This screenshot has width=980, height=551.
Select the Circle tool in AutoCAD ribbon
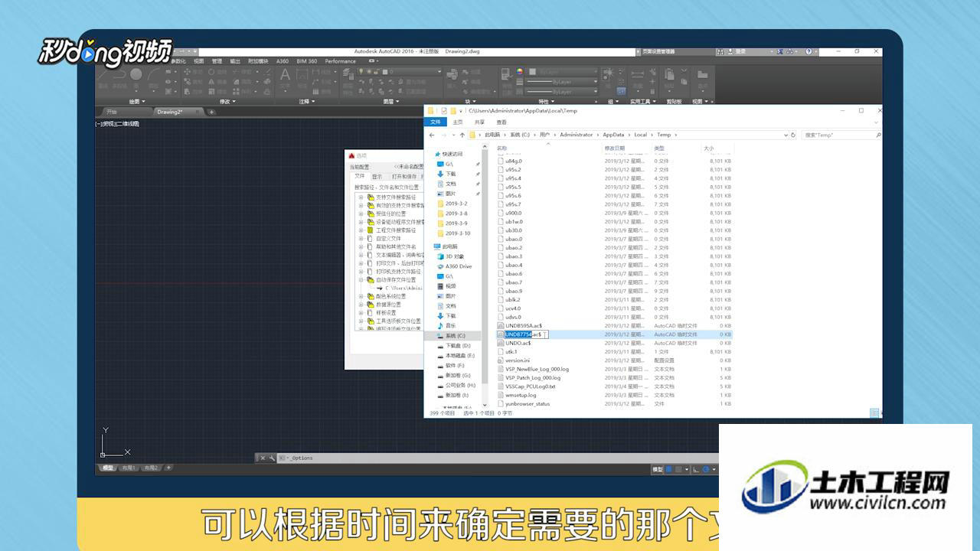coord(136,74)
